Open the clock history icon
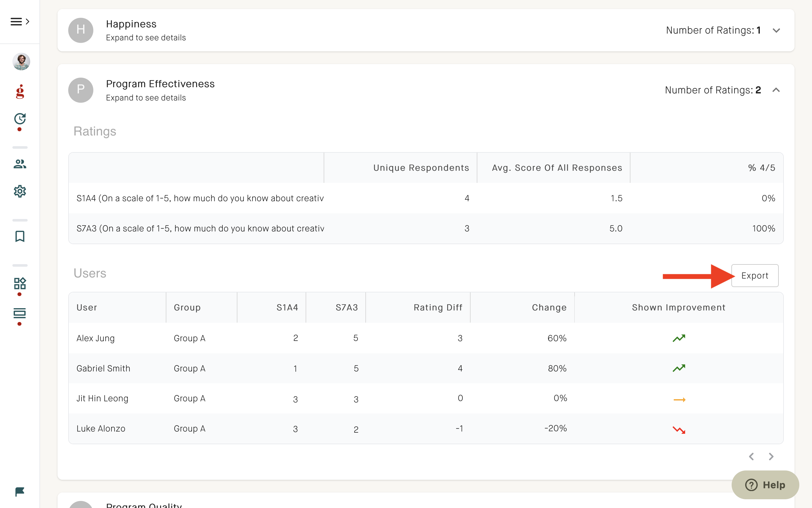This screenshot has height=508, width=812. [x=20, y=119]
